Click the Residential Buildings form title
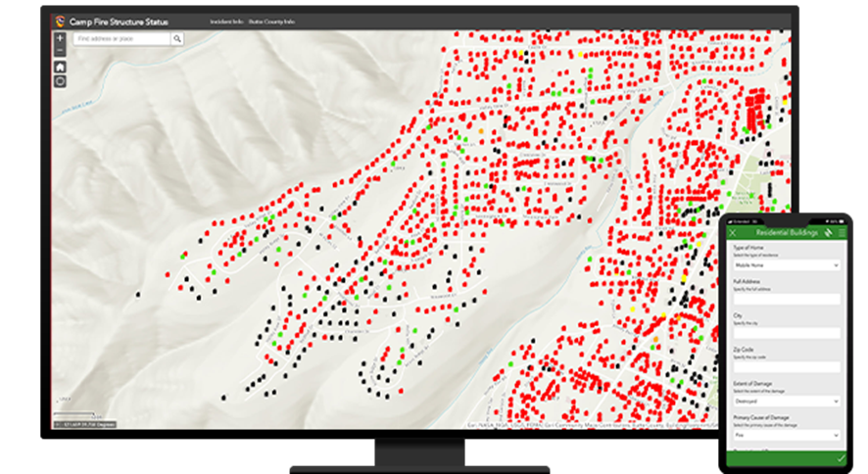This screenshot has width=868, height=474. point(786,233)
